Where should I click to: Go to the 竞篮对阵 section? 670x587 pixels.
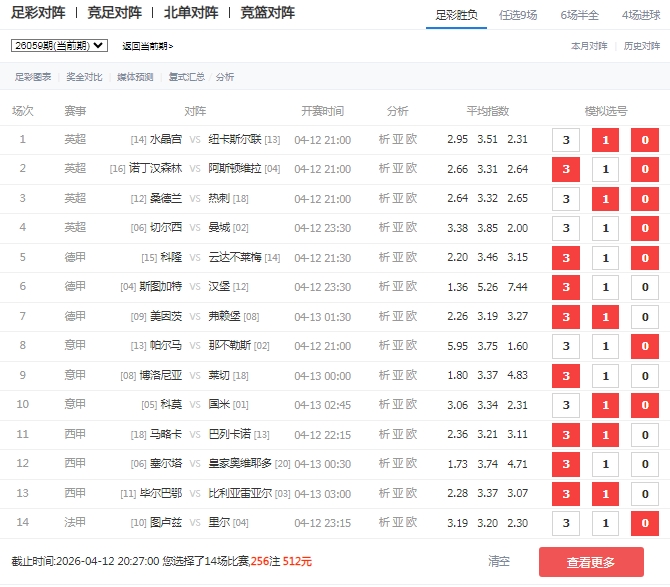click(x=268, y=13)
